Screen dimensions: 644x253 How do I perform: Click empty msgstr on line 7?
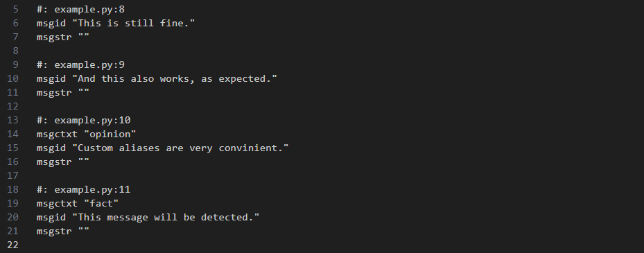click(63, 37)
